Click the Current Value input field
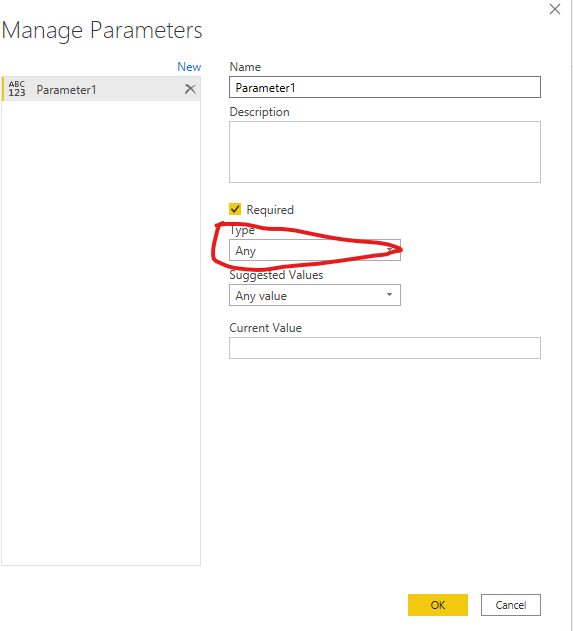The width and height of the screenshot is (573, 631). point(385,348)
